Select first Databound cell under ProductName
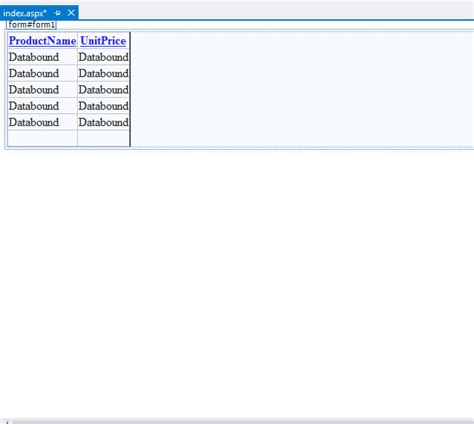 (x=43, y=57)
